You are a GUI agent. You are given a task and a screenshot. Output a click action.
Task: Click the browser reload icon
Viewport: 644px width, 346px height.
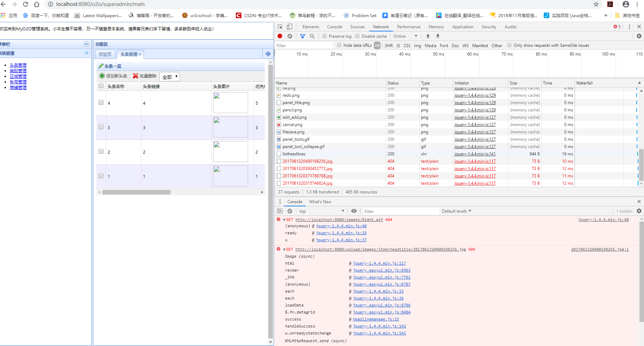click(x=26, y=4)
